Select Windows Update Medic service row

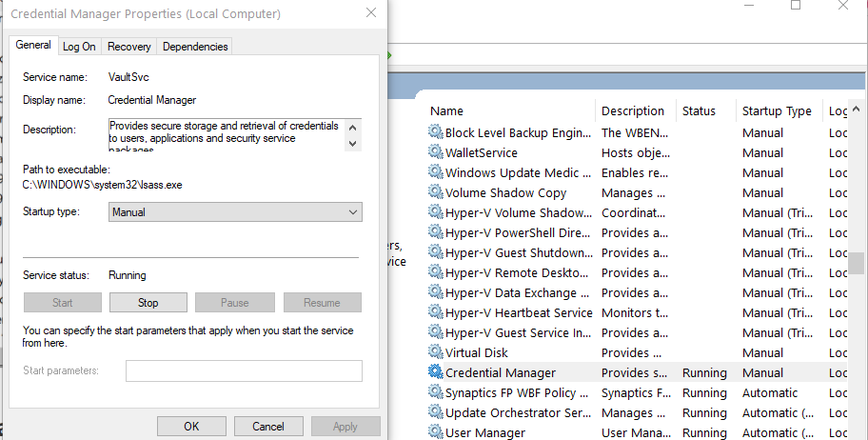point(520,173)
